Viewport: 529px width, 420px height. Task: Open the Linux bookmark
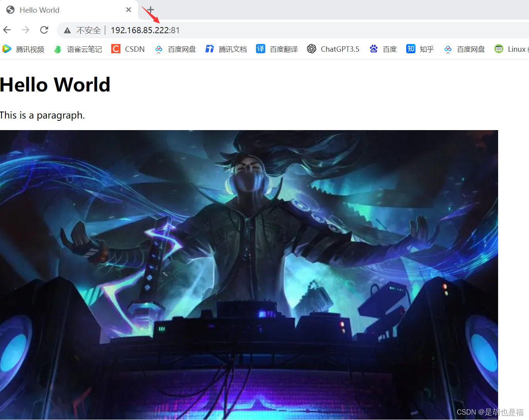512,49
